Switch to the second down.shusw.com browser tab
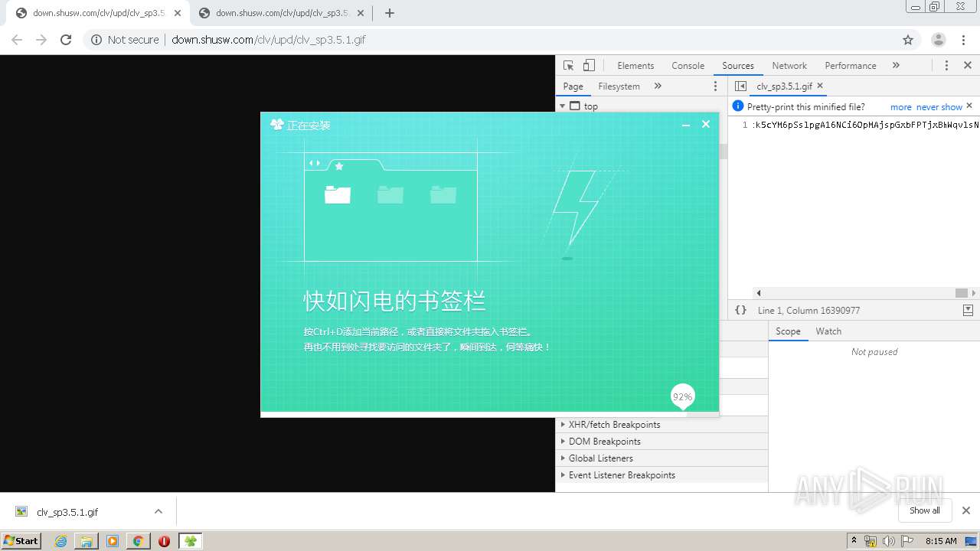980x551 pixels. [281, 13]
